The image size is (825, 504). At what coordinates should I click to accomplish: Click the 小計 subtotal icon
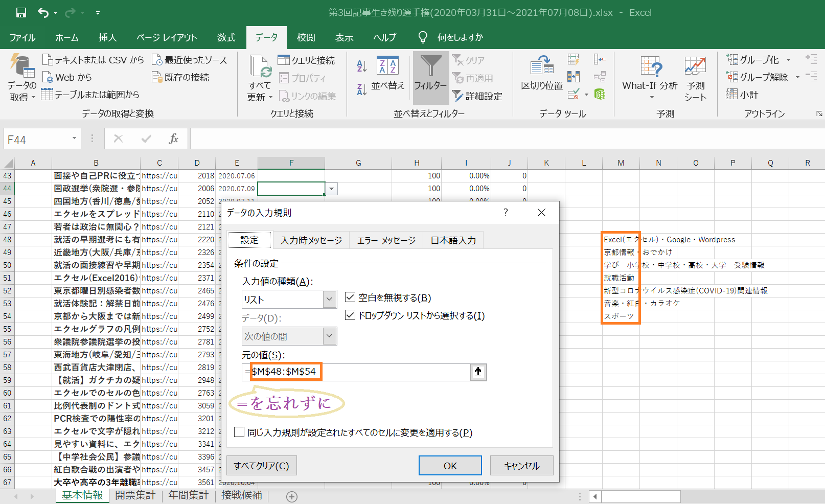tap(731, 94)
